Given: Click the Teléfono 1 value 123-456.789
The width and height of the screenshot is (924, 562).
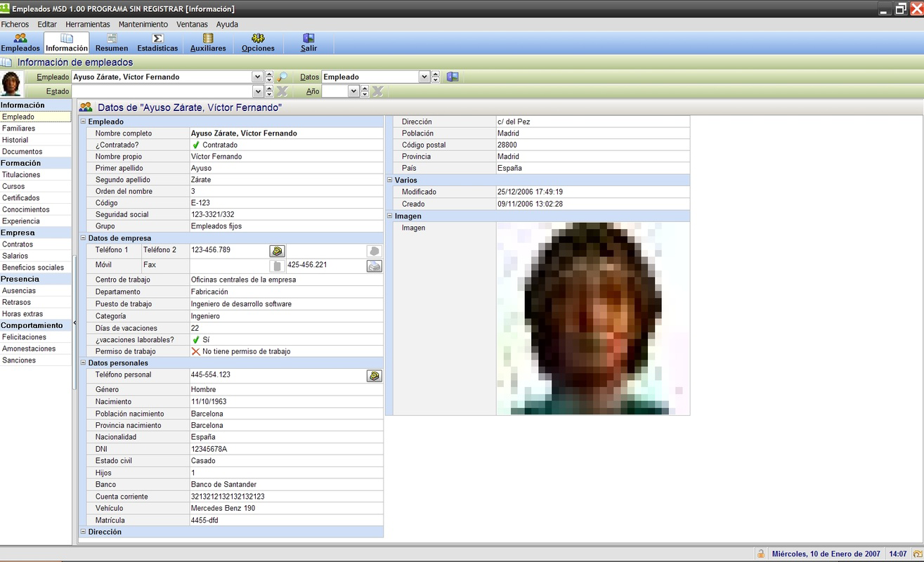Looking at the screenshot, I should (211, 250).
